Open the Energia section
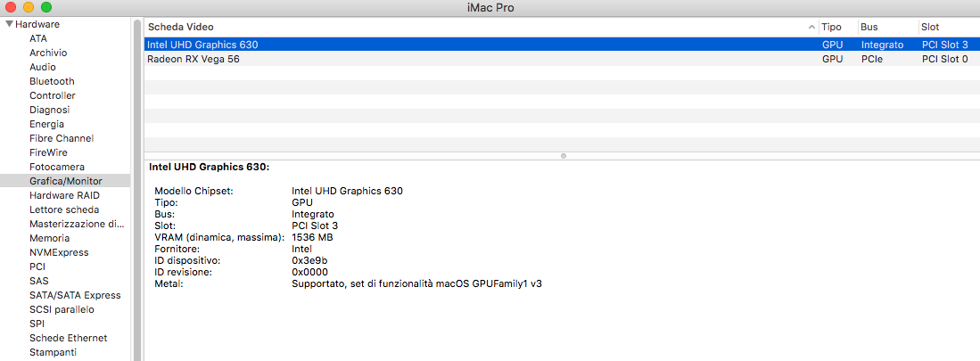 (46, 124)
